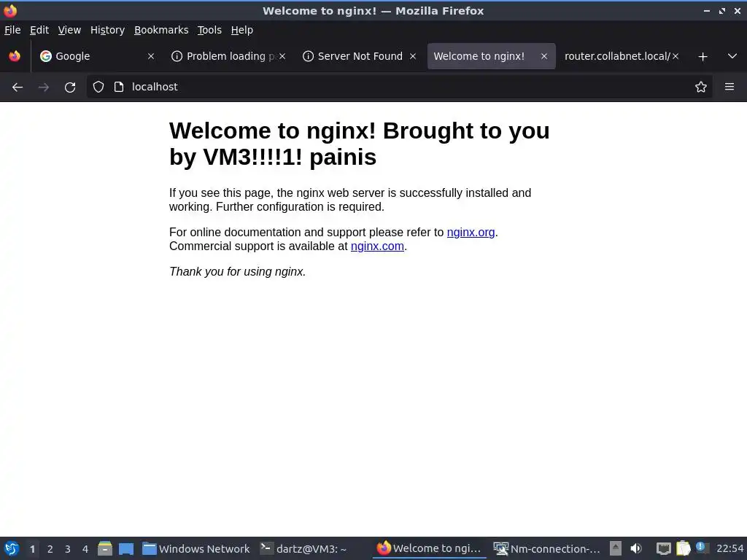Close the Welcome to nginx! tab

point(544,56)
